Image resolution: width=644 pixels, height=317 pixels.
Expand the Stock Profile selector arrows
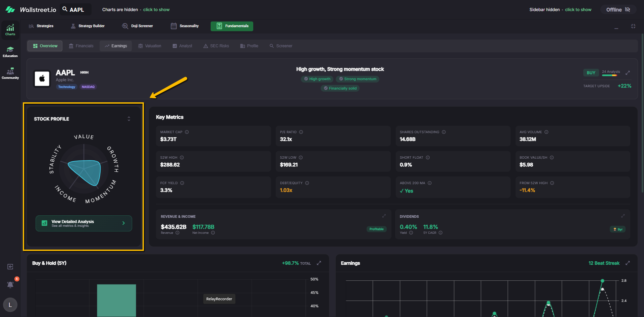[129, 119]
